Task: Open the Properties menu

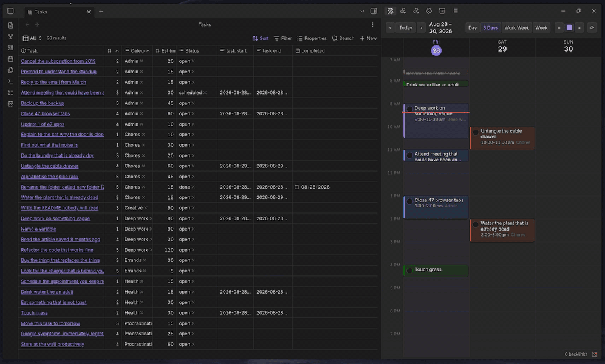Action: [x=312, y=38]
